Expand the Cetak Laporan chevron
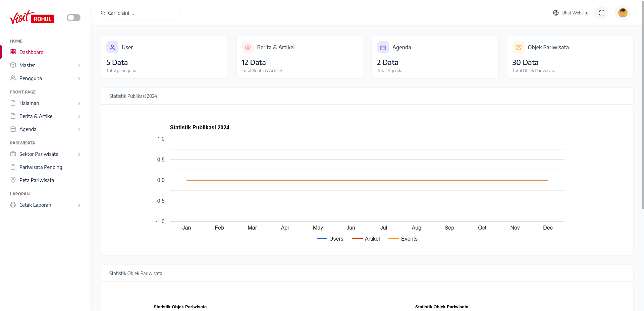The width and height of the screenshot is (644, 311). (79, 205)
